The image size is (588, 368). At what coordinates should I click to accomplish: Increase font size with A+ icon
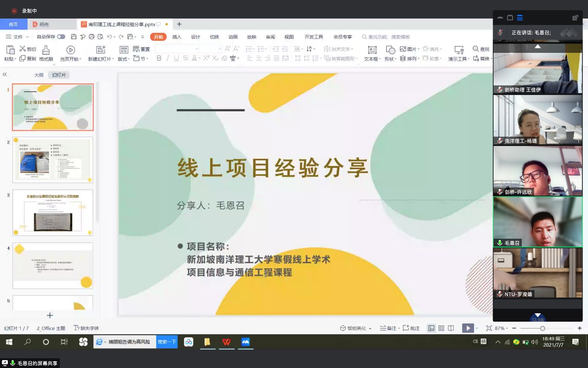pyautogui.click(x=227, y=49)
